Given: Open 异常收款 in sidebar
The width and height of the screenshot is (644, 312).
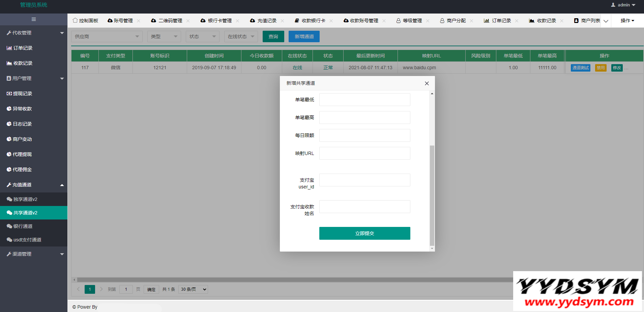Looking at the screenshot, I should [34, 109].
